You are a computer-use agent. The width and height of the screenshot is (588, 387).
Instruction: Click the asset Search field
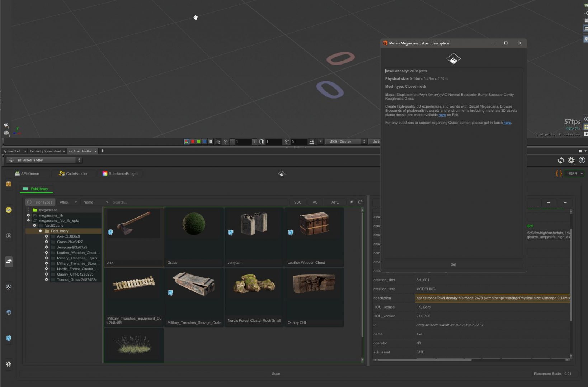click(199, 202)
